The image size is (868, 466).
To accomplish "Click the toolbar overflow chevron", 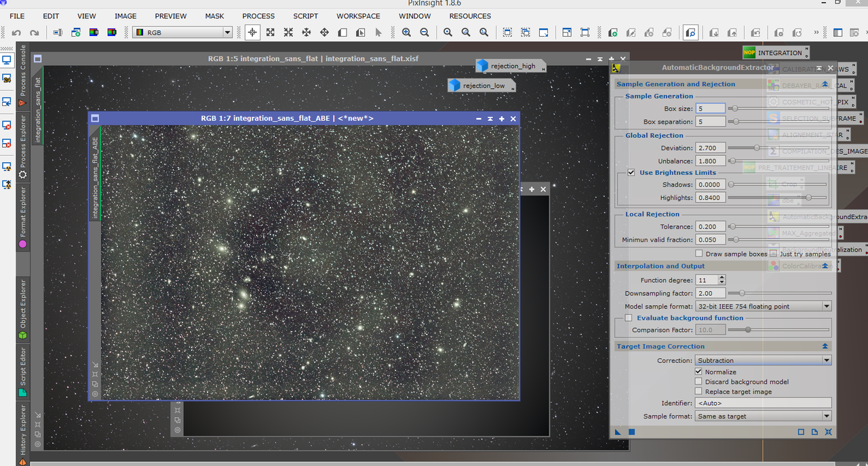I will tap(816, 33).
